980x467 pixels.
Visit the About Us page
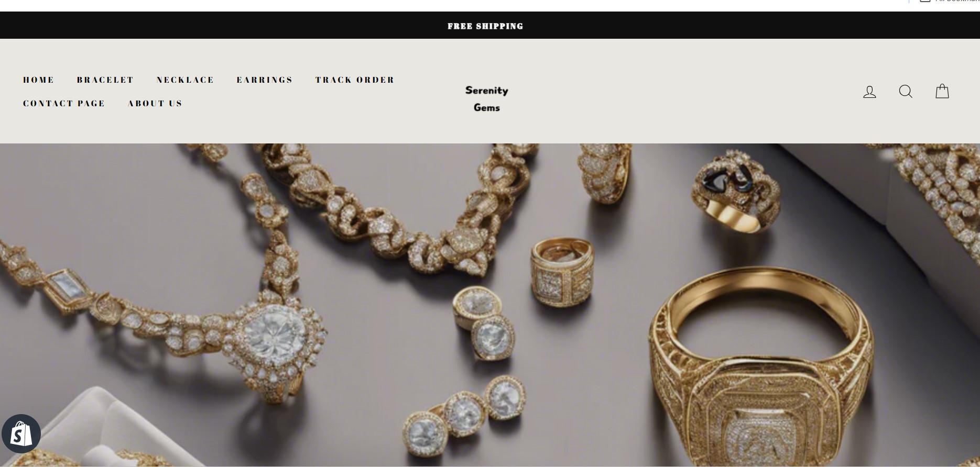[x=155, y=103]
